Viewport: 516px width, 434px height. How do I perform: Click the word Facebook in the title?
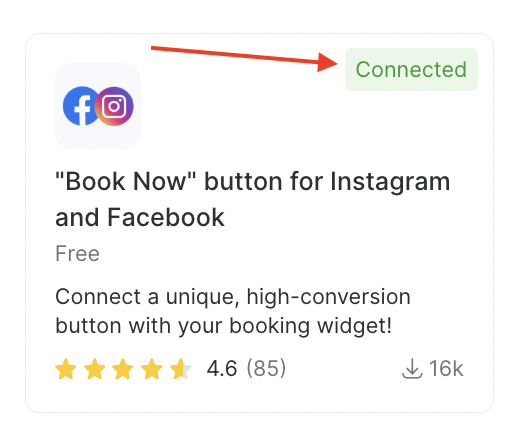pyautogui.click(x=166, y=217)
